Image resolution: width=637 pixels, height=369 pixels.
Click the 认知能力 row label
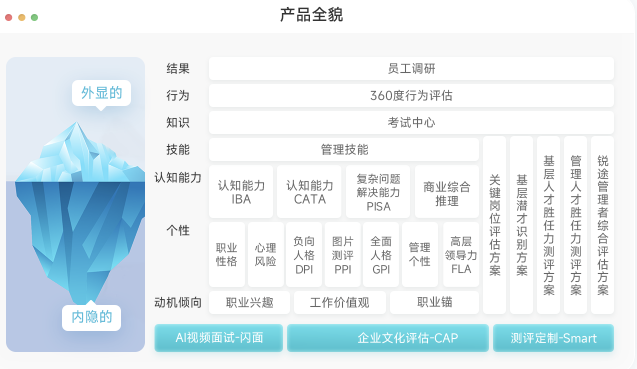click(x=178, y=178)
